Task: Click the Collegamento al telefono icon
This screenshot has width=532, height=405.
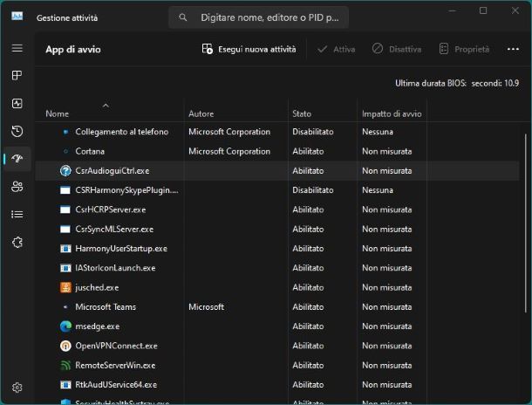Action: (65, 132)
